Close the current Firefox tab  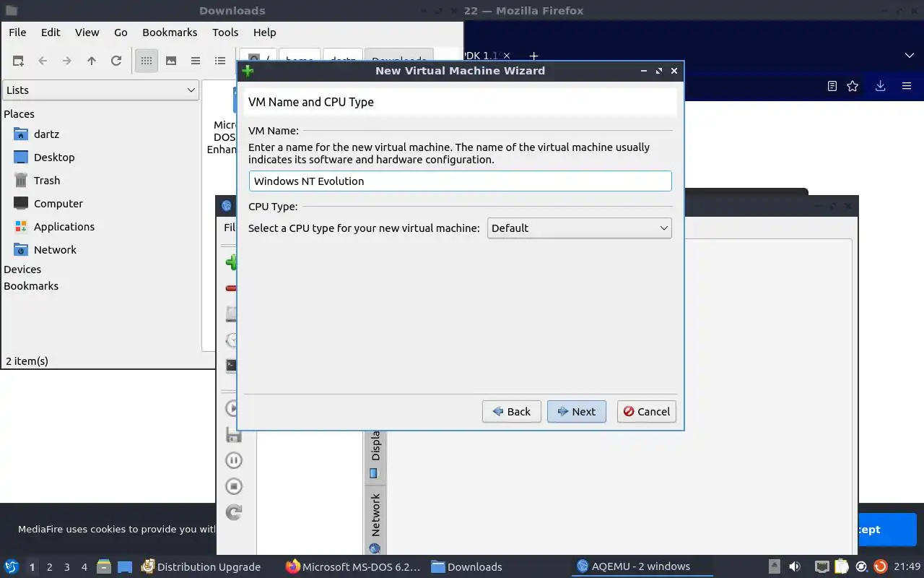(507, 56)
